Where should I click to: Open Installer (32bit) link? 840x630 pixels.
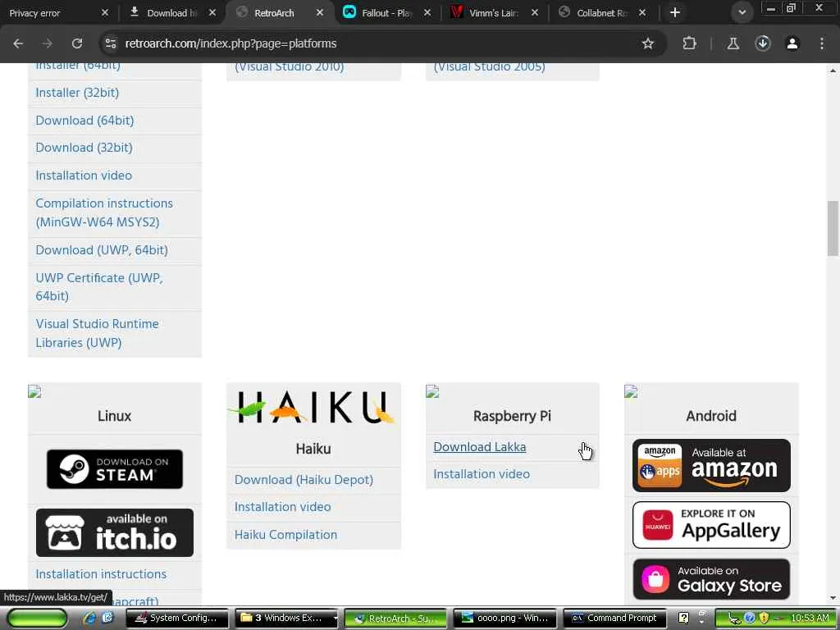click(x=77, y=93)
